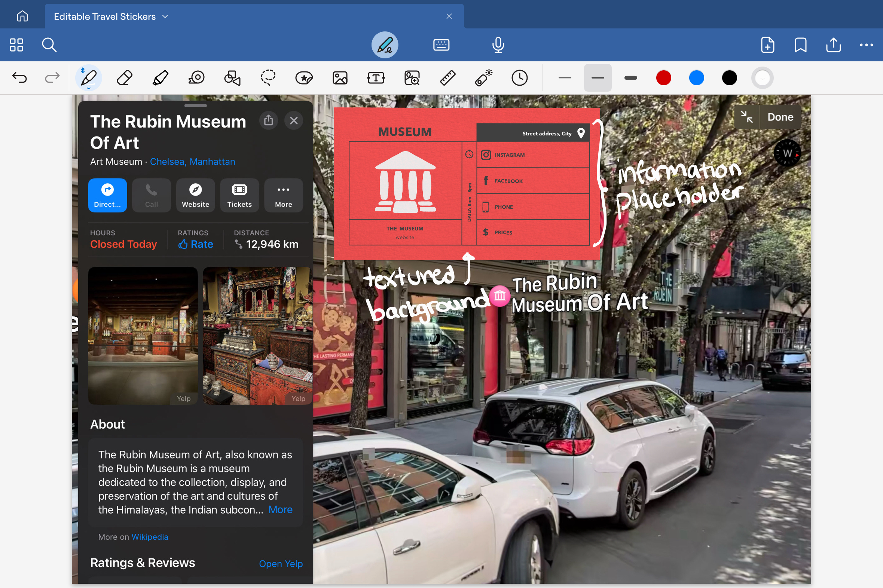The image size is (883, 588).
Task: Open the first Yelp museum photo
Action: point(143,336)
